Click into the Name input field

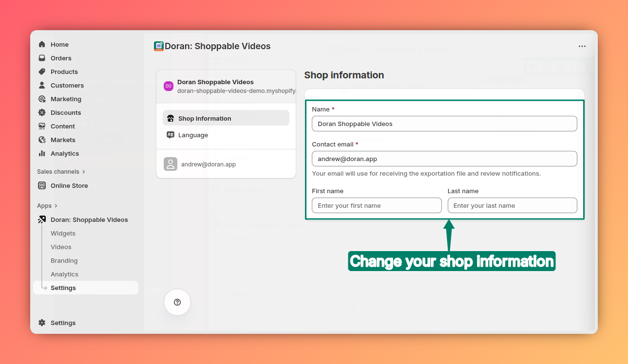point(444,124)
